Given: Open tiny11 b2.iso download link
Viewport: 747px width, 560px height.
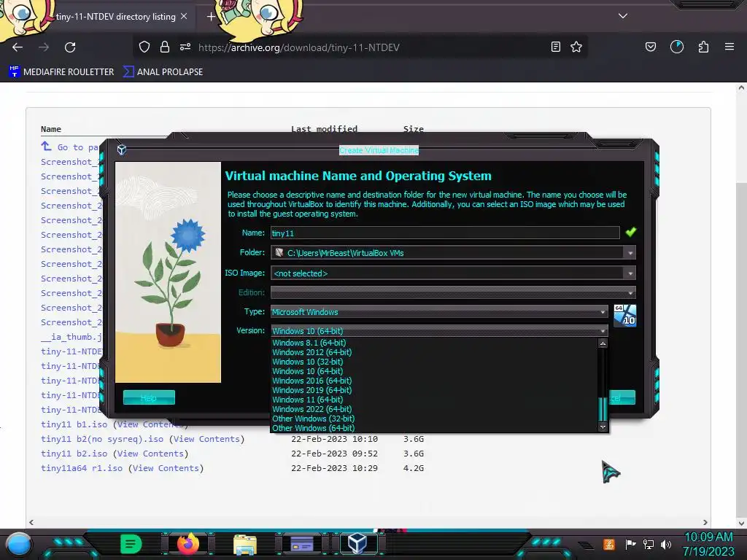Looking at the screenshot, I should 74,454.
